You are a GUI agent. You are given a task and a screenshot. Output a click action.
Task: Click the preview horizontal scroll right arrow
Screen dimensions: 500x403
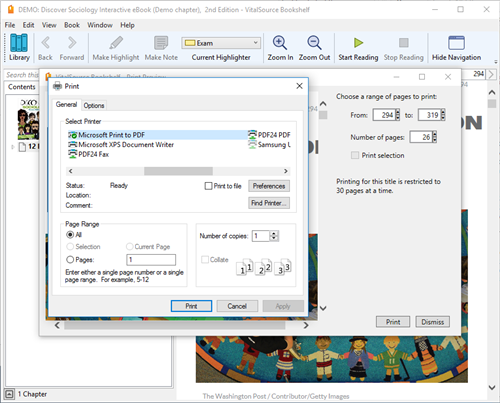coord(306,325)
